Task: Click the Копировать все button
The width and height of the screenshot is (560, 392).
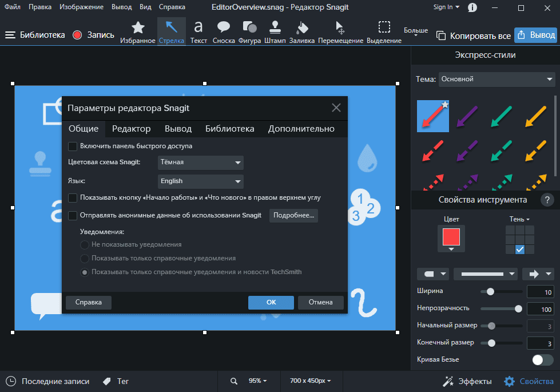Action: 474,35
